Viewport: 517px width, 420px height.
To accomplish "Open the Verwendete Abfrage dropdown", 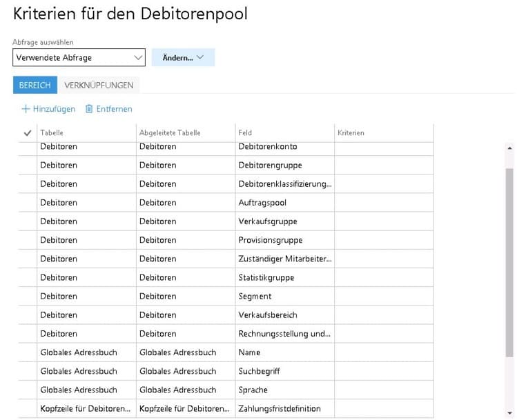I will pos(79,57).
